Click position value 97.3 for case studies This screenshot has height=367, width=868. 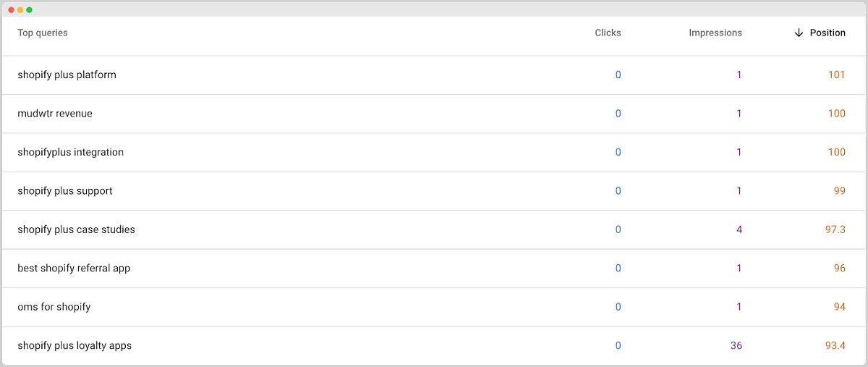835,230
